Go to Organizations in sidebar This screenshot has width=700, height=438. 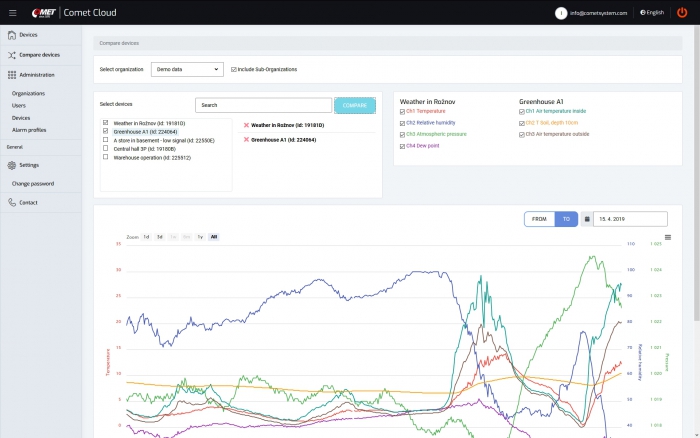29,93
